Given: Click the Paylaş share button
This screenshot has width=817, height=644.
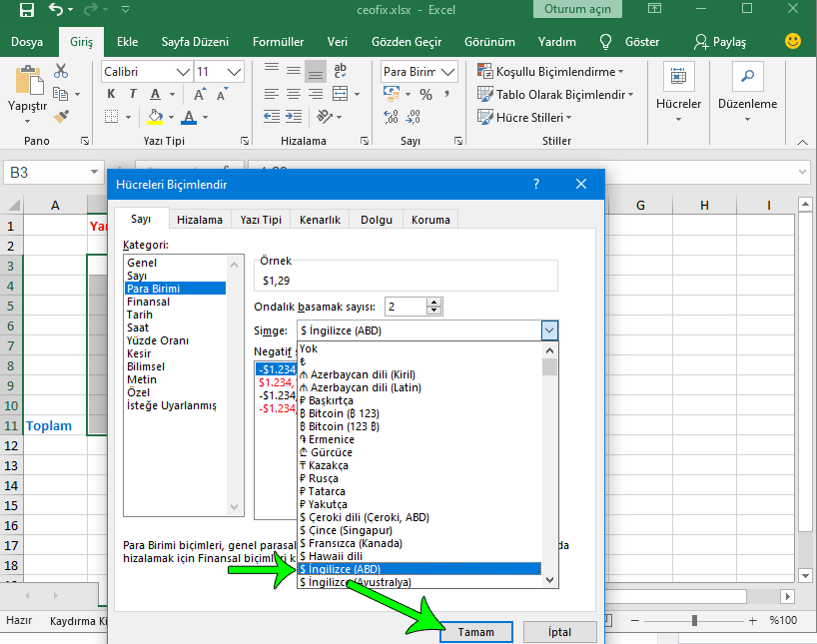Looking at the screenshot, I should click(720, 42).
